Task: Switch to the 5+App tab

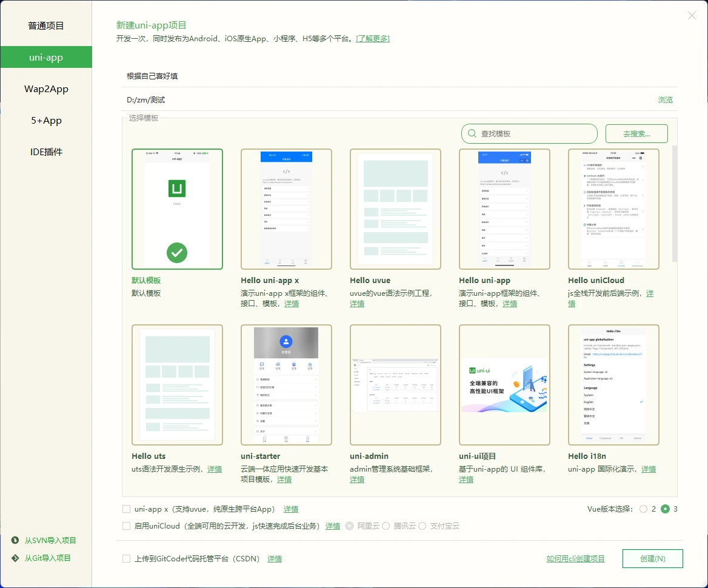Action: click(45, 120)
